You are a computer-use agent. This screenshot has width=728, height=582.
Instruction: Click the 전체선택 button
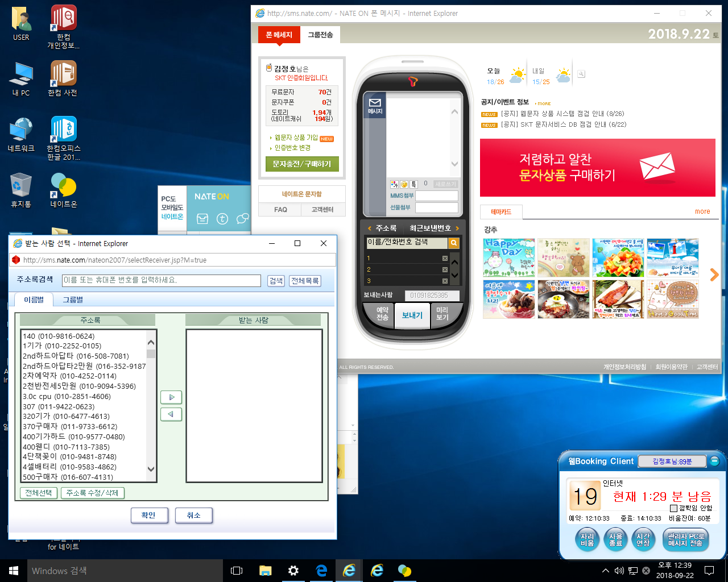(x=38, y=493)
